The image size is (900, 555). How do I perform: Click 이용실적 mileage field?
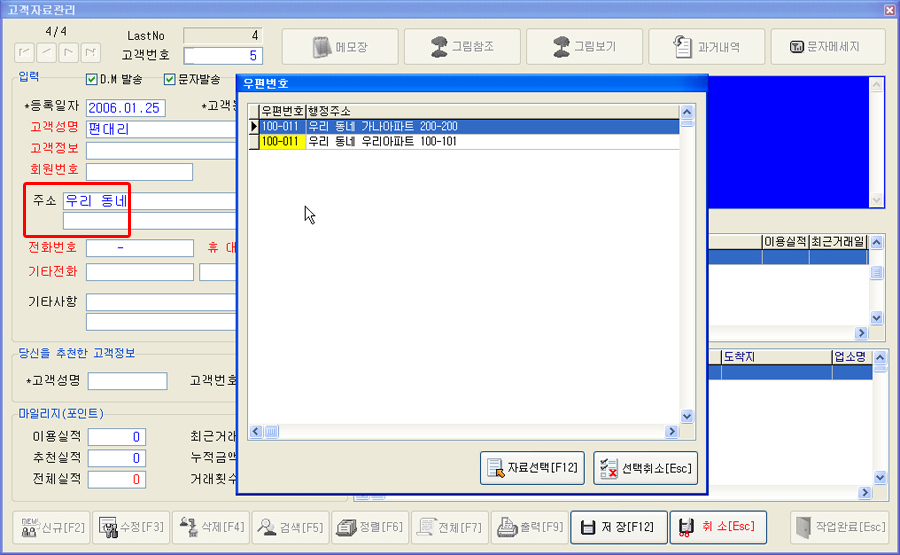[x=117, y=437]
